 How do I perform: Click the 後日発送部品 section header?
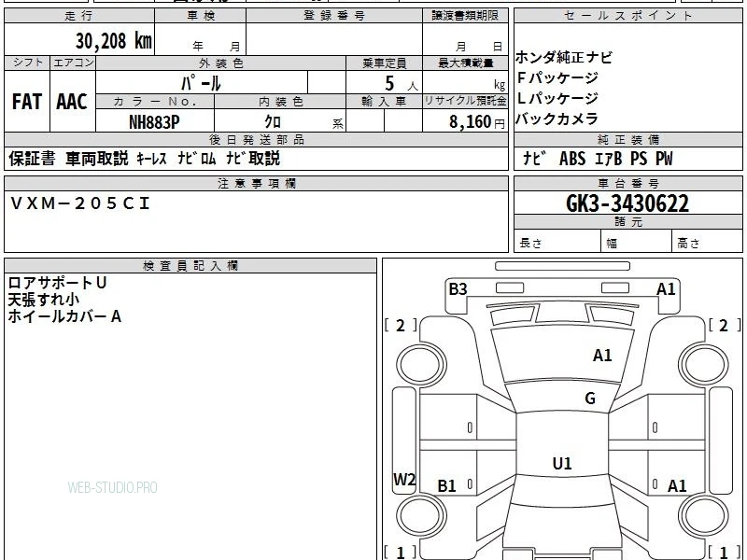256,139
